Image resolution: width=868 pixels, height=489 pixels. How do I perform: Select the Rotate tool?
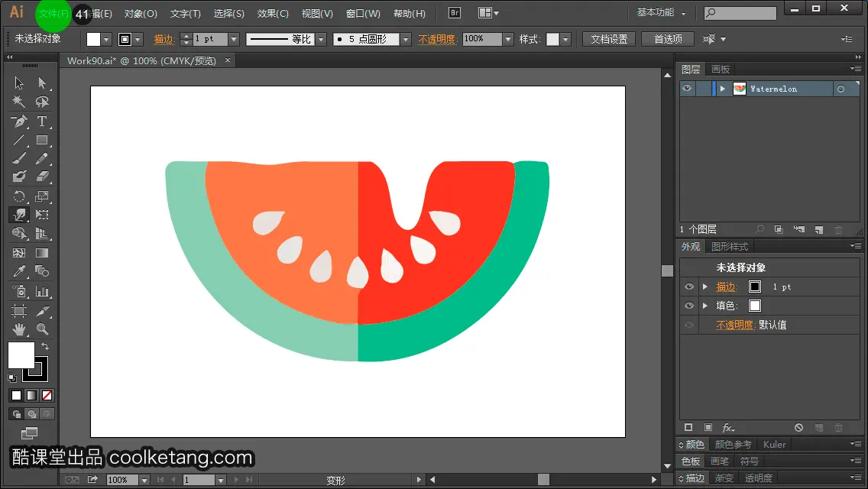click(19, 196)
